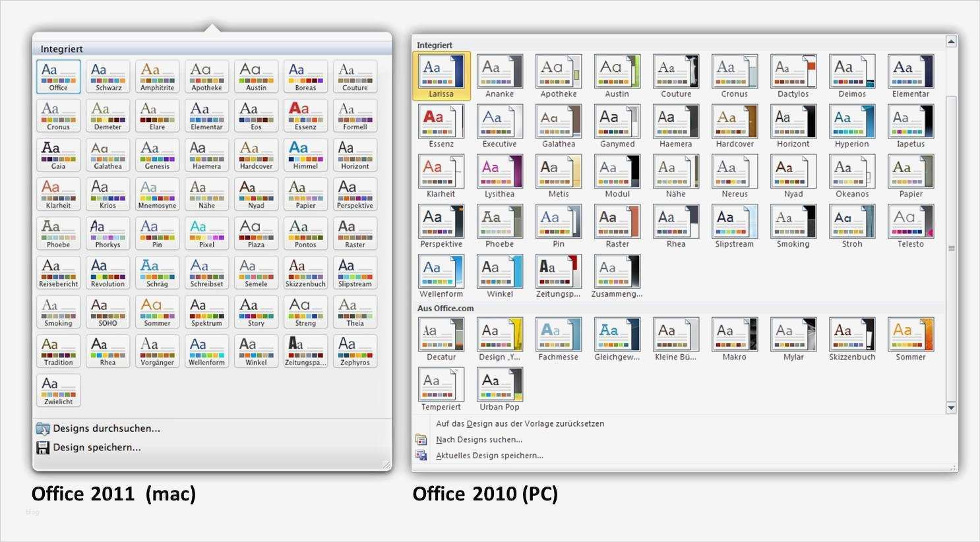
Task: Select the Deimos theme in the PC gallery
Action: (x=852, y=76)
